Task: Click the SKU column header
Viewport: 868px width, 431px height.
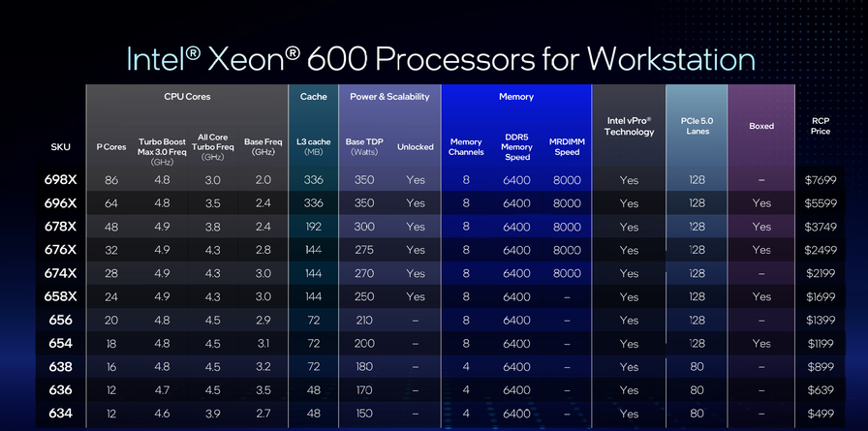Action: (60, 147)
